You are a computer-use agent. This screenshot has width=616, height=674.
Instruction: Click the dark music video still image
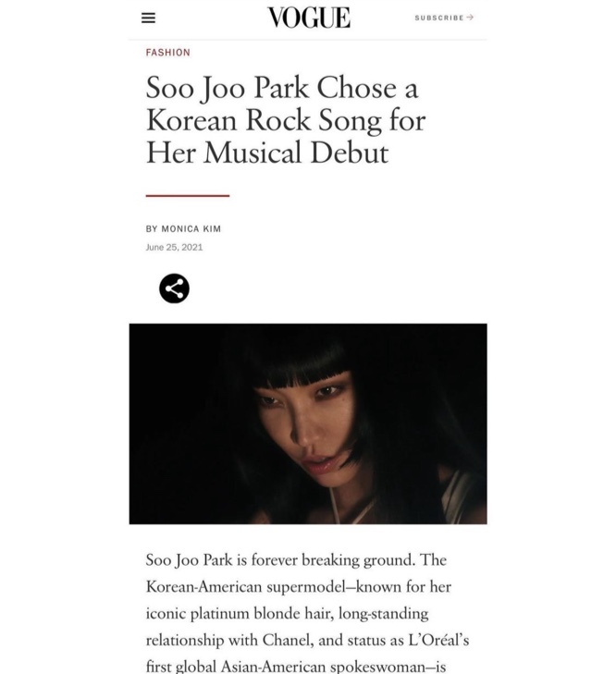point(308,423)
